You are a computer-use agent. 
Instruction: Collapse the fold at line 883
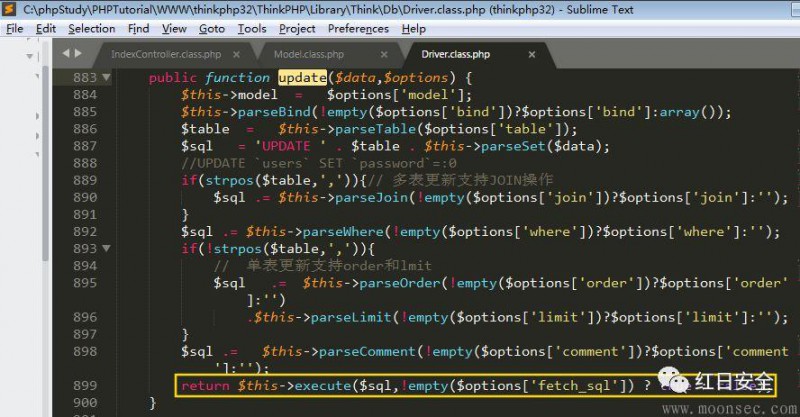point(106,78)
